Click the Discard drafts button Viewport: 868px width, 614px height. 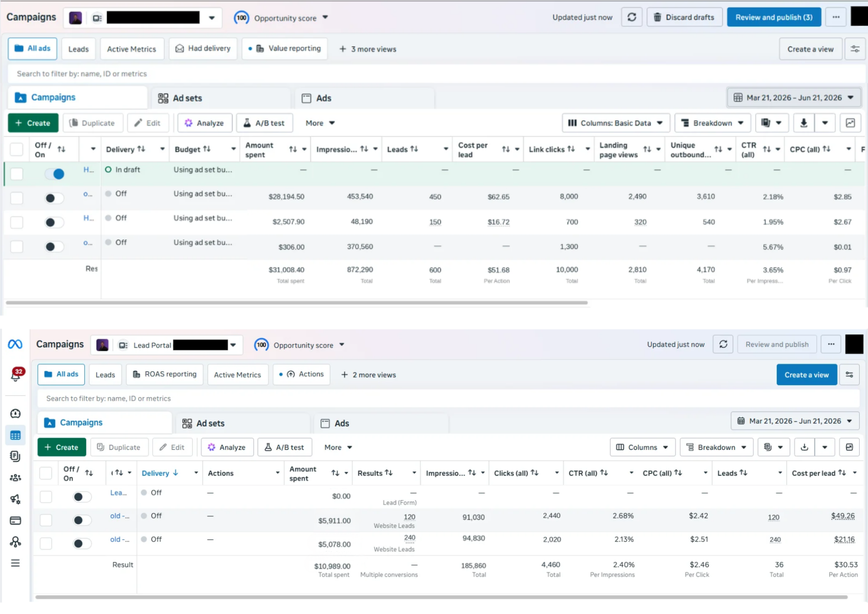click(684, 17)
